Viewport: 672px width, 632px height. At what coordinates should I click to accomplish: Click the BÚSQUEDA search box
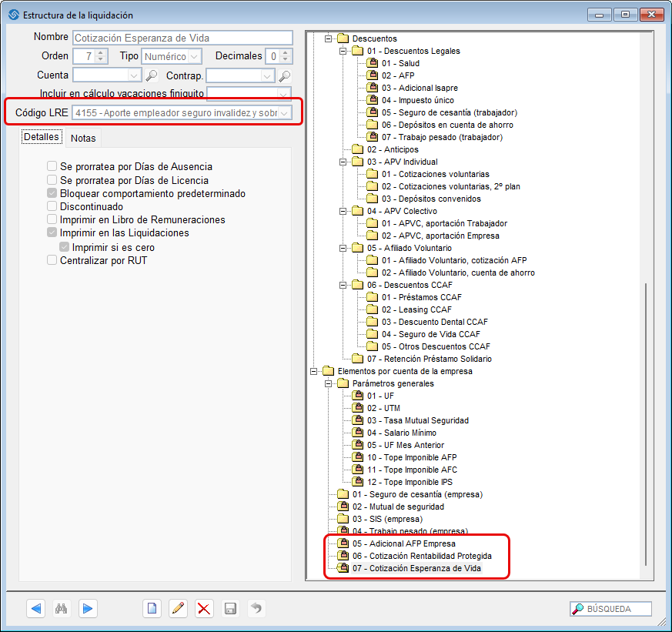click(610, 608)
